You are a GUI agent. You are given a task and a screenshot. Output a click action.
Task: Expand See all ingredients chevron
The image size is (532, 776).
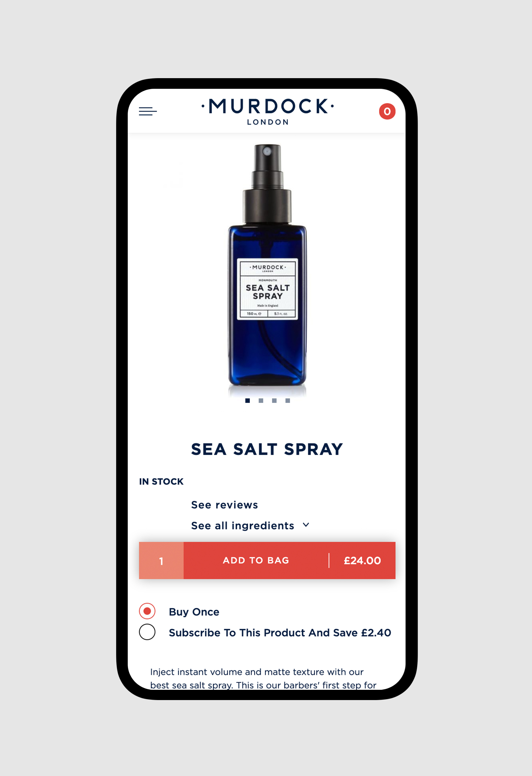306,525
